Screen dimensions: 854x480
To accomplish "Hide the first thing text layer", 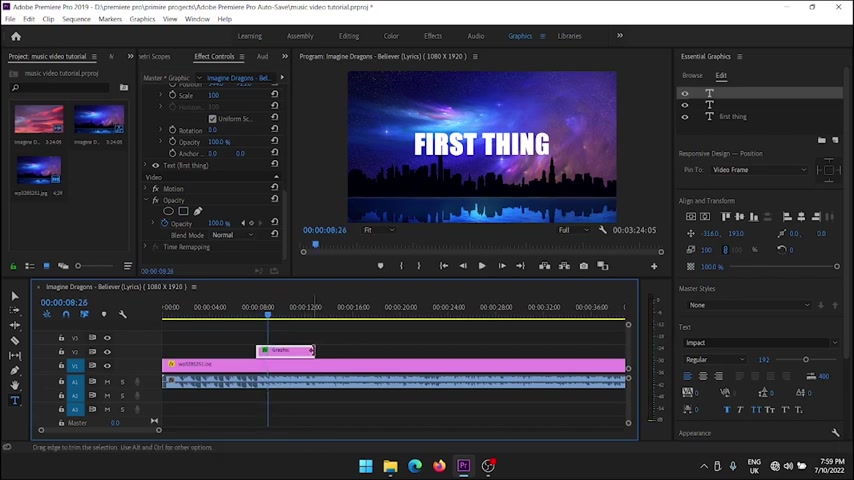I will coord(685,117).
